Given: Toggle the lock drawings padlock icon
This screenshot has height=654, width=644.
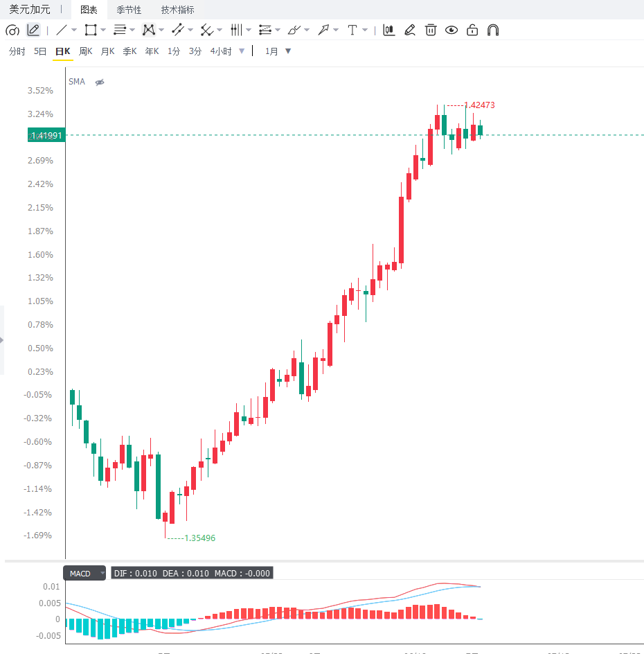Looking at the screenshot, I should pyautogui.click(x=472, y=30).
